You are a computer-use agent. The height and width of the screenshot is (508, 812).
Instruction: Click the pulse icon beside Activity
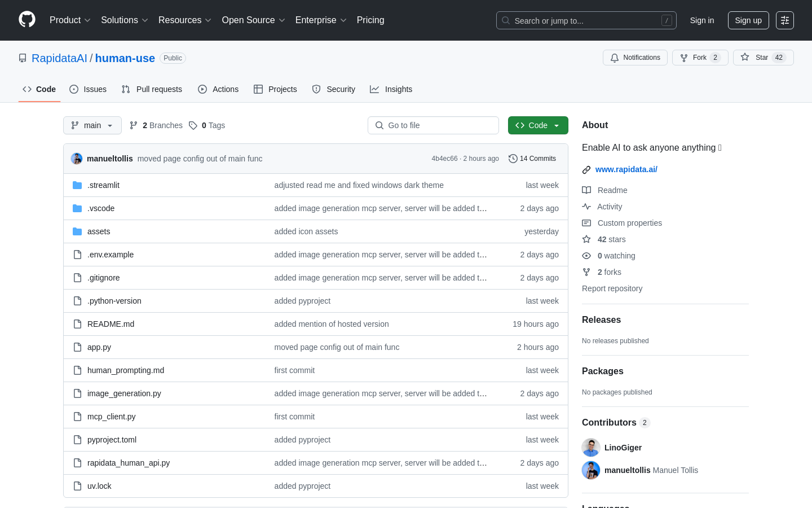pos(586,207)
